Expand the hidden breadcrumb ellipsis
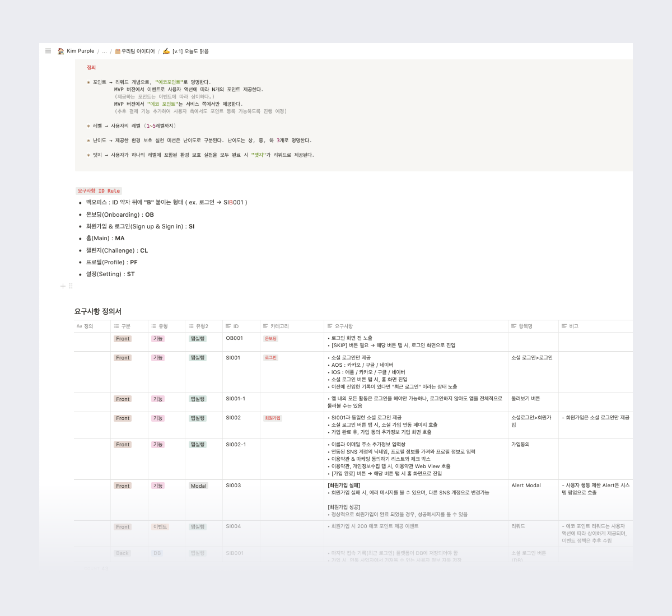Viewport: 672px width, 616px height. 104,51
